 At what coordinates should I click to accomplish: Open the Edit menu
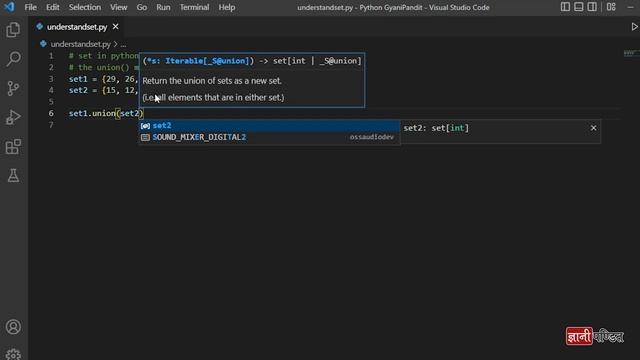(x=53, y=7)
